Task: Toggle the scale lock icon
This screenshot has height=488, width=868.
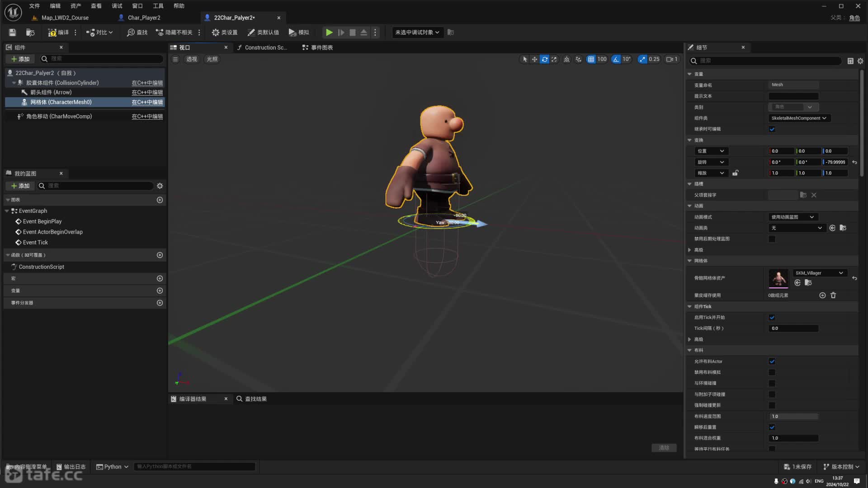Action: click(x=736, y=173)
